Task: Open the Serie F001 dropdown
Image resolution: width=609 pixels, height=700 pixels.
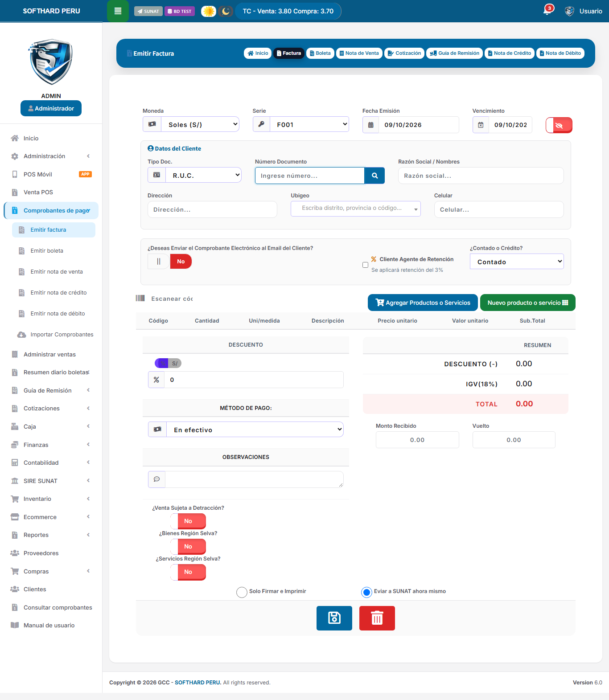Action: 309,124
